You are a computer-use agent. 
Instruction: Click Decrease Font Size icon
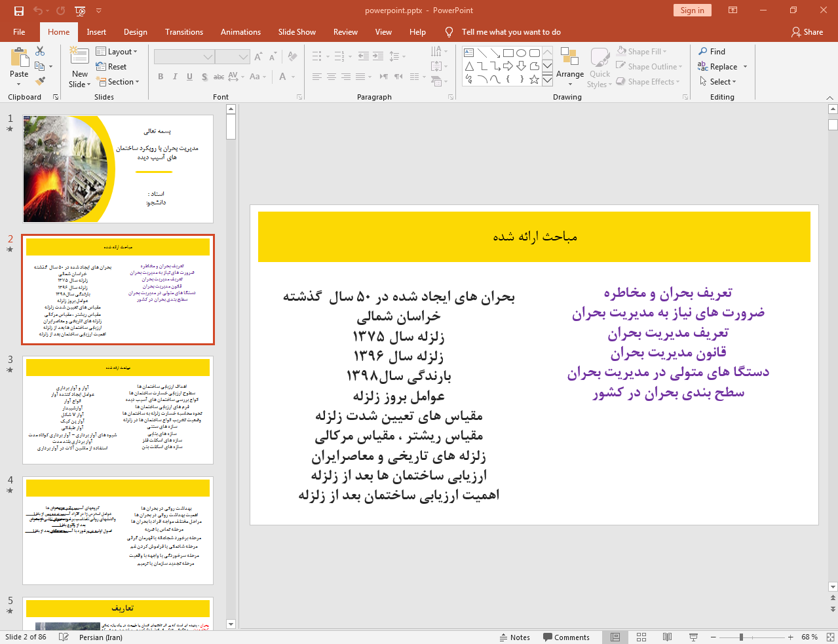click(273, 57)
